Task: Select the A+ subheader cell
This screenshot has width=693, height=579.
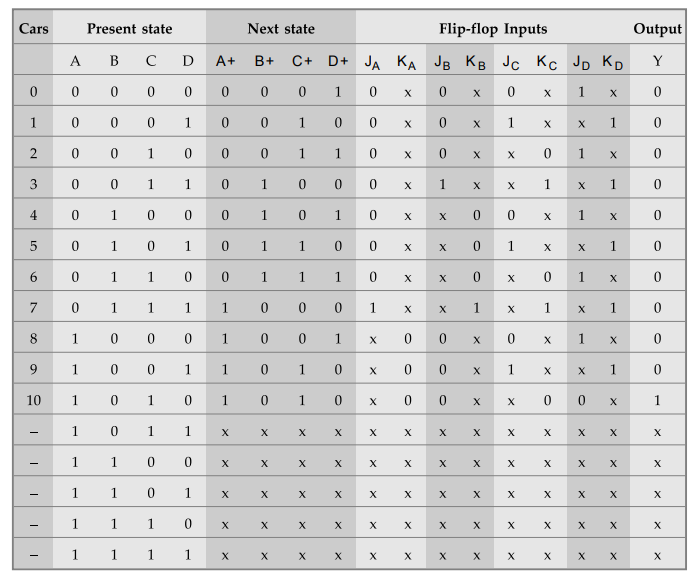Action: tap(225, 61)
